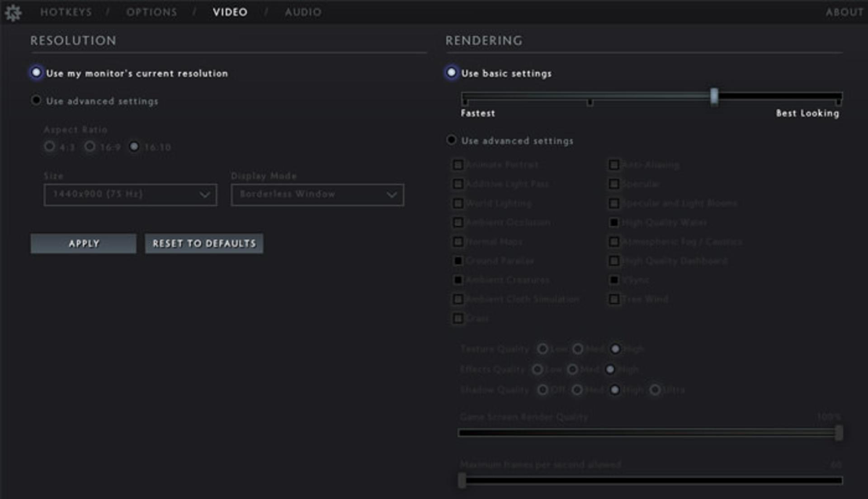Set Effects Quality to High
This screenshot has width=868, height=499.
coord(610,369)
